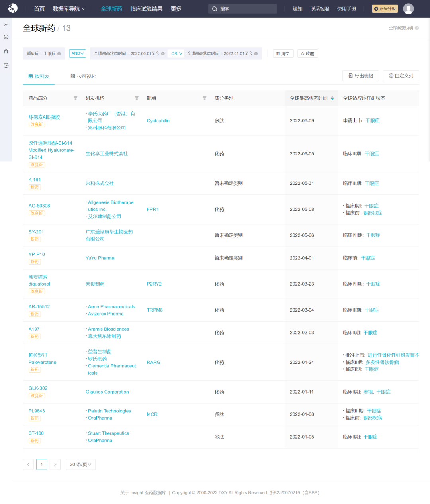This screenshot has width=430, height=504.
Task: Click the 全球适应症在研状态 column header
Action: (x=364, y=98)
